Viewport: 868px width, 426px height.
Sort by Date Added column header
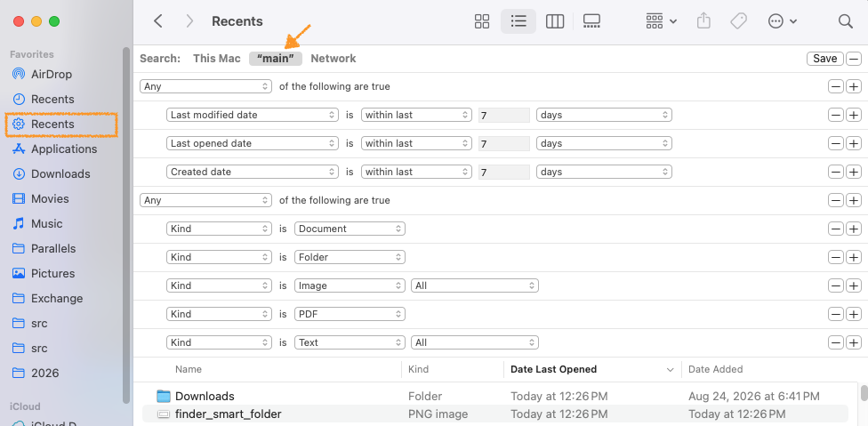tap(715, 370)
